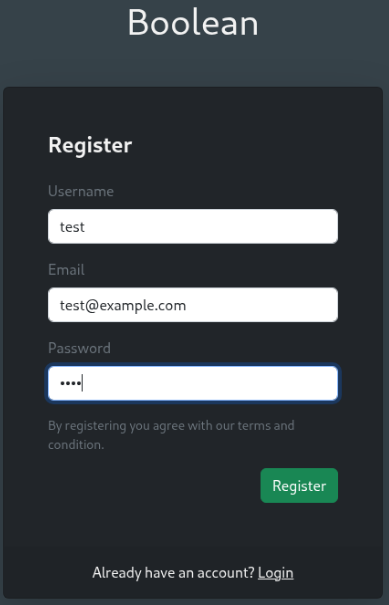Click the green Register button

click(299, 485)
